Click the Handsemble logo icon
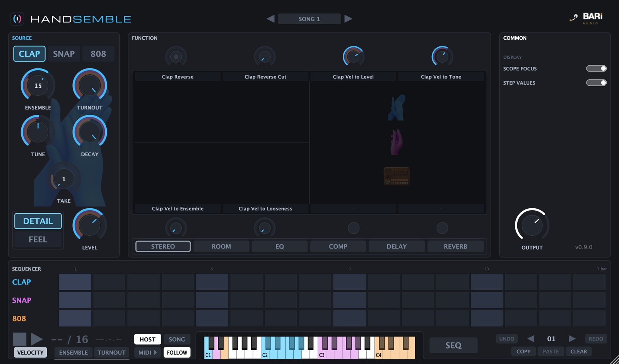 (17, 19)
